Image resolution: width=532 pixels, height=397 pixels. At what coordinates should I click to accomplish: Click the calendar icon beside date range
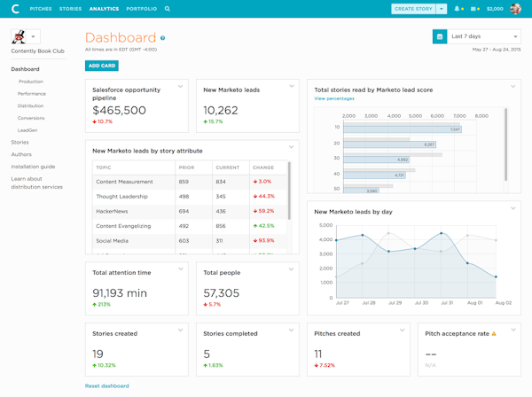(439, 36)
